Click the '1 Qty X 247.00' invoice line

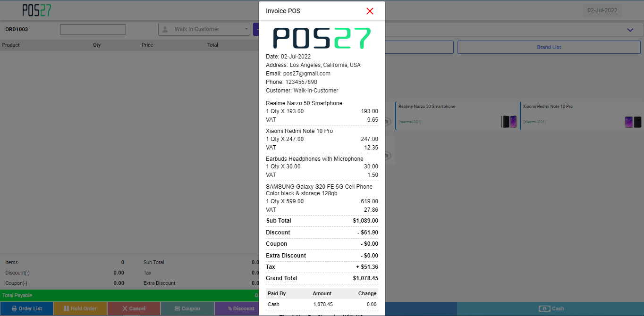point(285,139)
